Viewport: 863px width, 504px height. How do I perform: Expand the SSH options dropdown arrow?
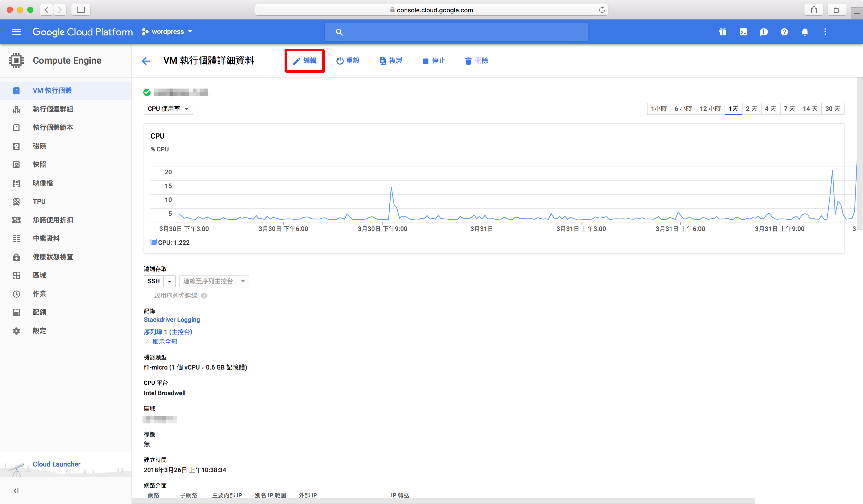pos(170,281)
